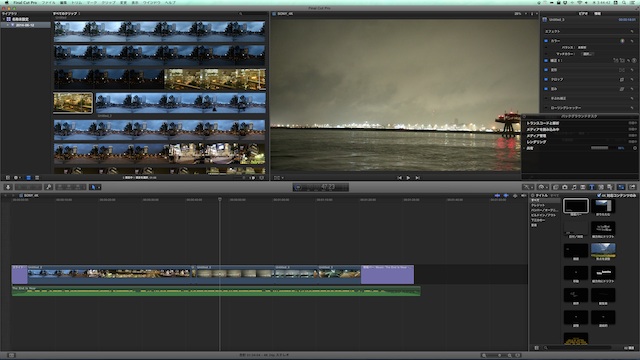The image size is (640, 360).
Task: Click the timeline playhead marker
Action: (x=220, y=199)
